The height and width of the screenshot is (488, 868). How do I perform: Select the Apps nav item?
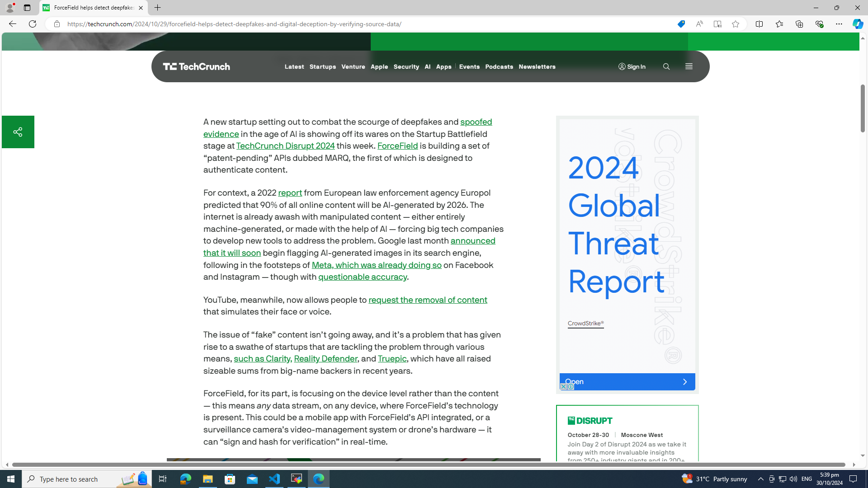click(443, 67)
